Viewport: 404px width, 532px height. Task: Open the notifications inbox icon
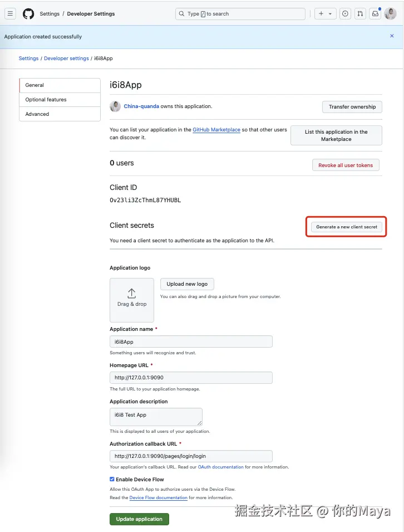point(376,14)
